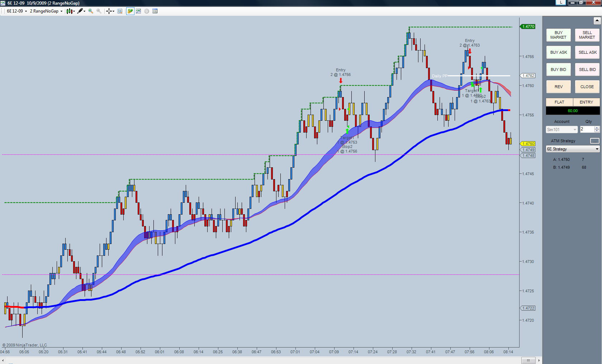Open the chart properties table icon
This screenshot has width=602, height=364.
155,11
